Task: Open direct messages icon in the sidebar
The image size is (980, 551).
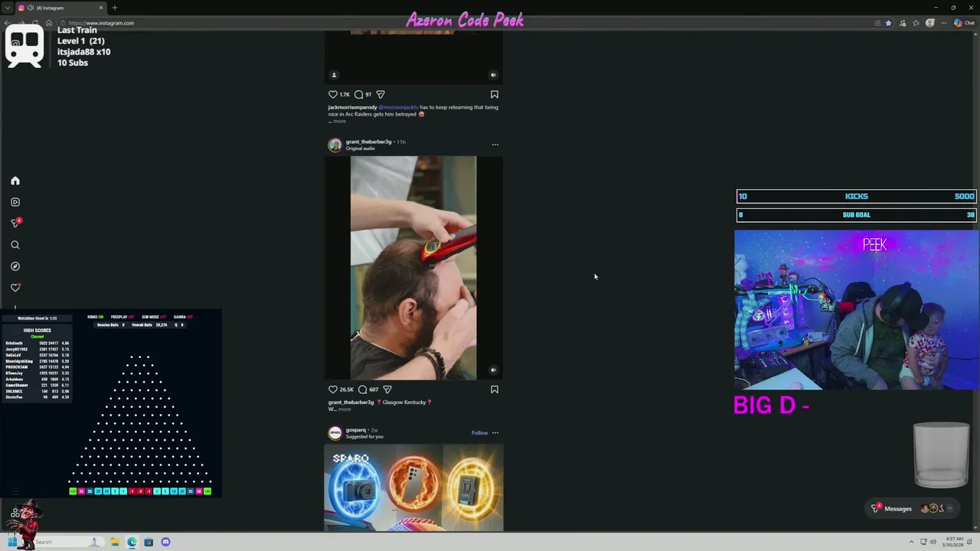Action: pos(15,223)
